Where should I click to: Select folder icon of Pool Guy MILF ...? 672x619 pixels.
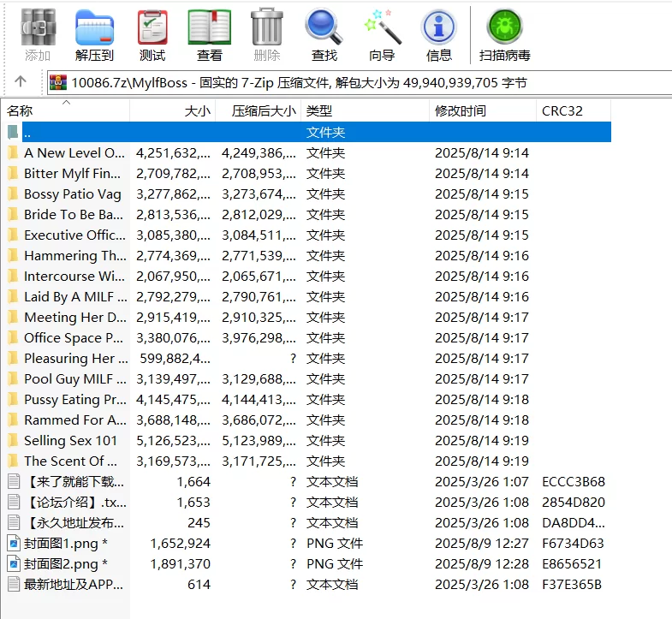14,379
